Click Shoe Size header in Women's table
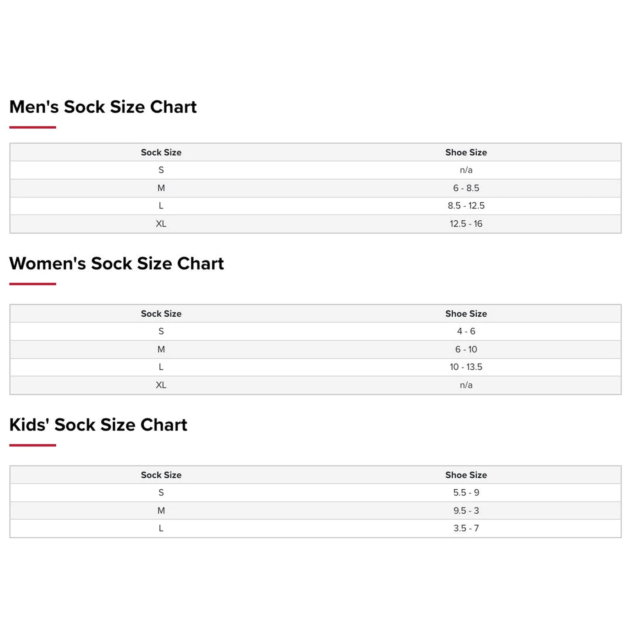The image size is (644, 644). click(x=466, y=314)
